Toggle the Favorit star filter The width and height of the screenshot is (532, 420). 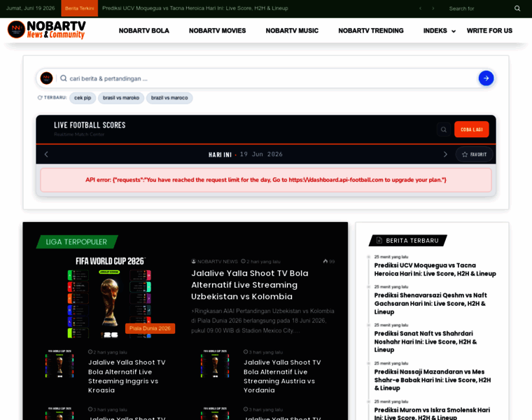pos(474,155)
